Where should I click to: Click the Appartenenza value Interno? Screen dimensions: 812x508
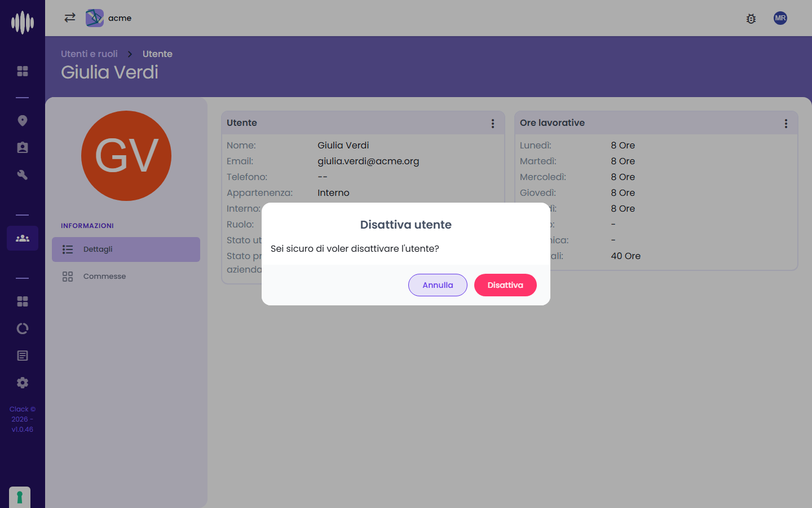tap(333, 192)
